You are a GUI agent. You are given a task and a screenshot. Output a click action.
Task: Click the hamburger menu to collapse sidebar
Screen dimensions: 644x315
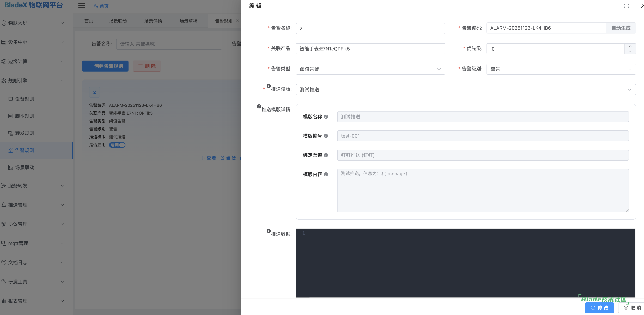coord(81,5)
